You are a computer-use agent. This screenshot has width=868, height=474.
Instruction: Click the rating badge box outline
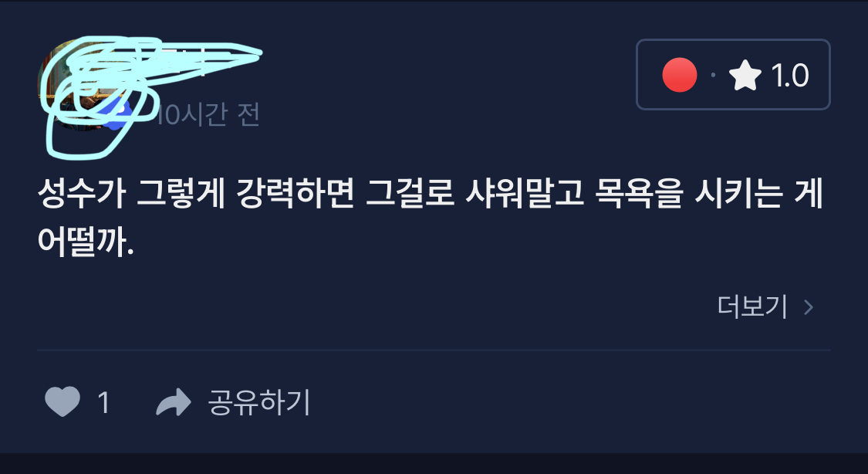tap(733, 75)
